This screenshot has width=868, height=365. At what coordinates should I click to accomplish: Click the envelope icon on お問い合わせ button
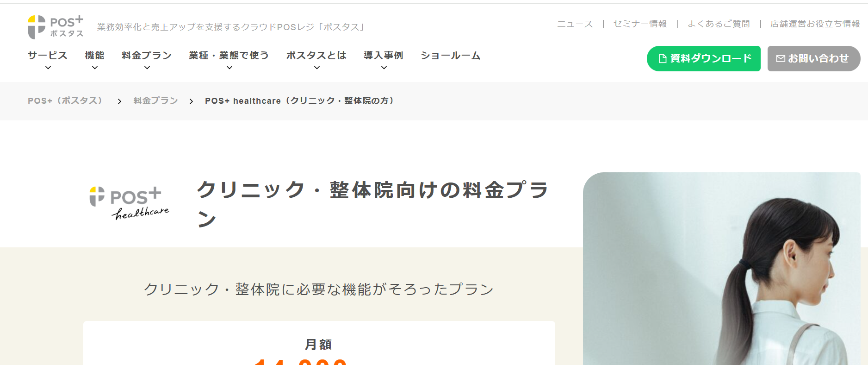click(x=781, y=59)
